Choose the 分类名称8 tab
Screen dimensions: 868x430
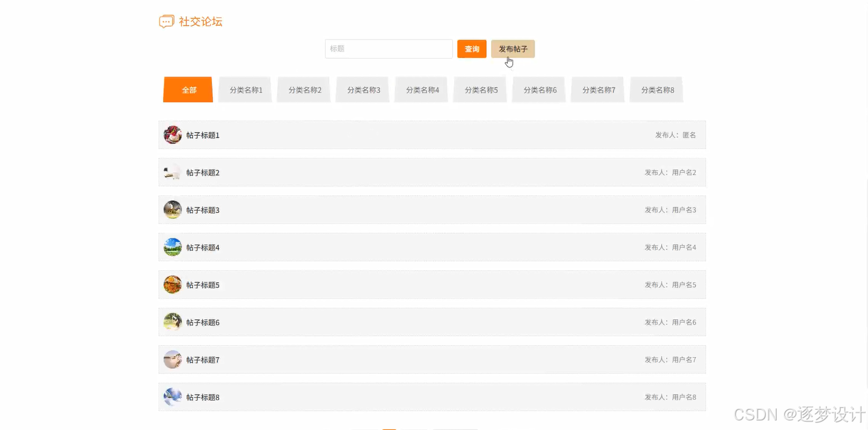(x=658, y=90)
